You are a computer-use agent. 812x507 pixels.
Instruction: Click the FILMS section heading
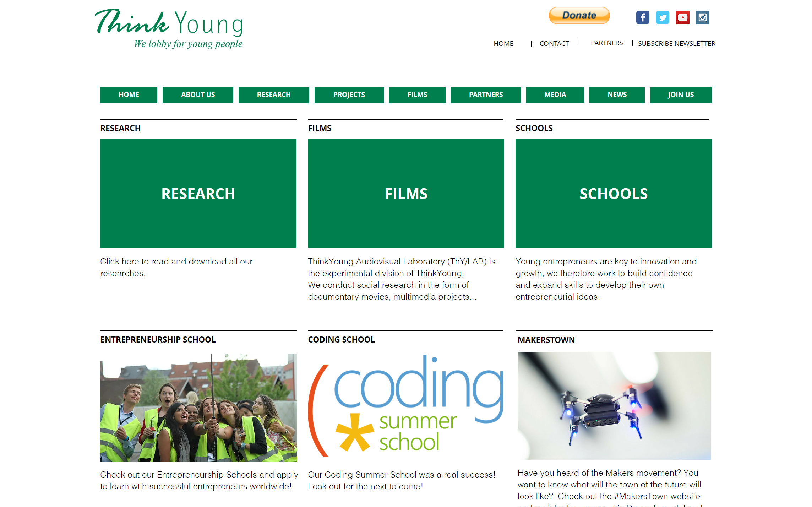tap(320, 128)
